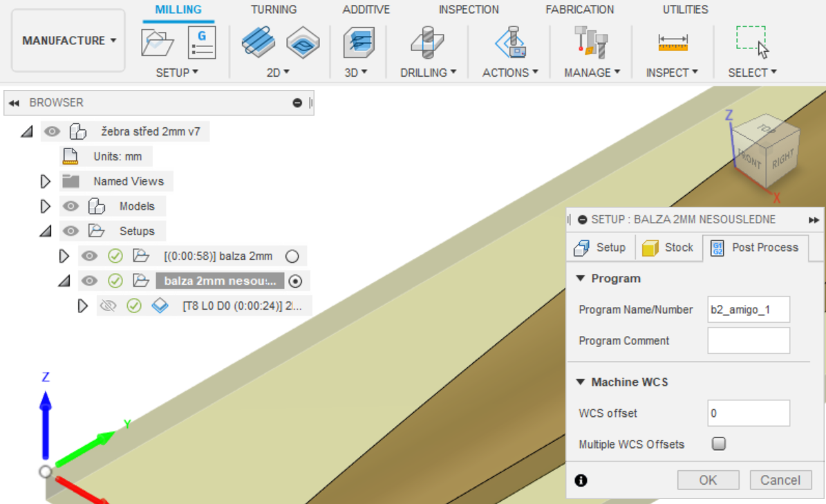826x504 pixels.
Task: Click the Measure ruler icon
Action: 672,44
